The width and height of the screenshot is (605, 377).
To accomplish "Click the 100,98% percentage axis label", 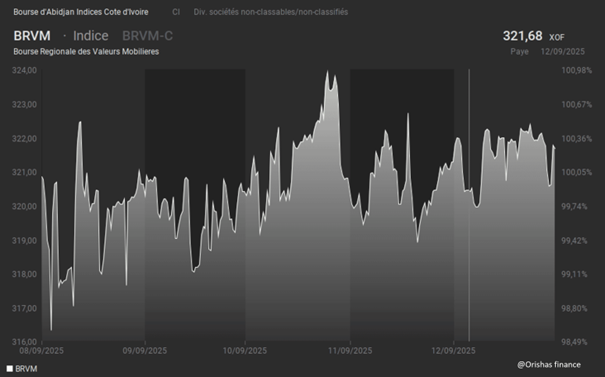I will (x=576, y=71).
